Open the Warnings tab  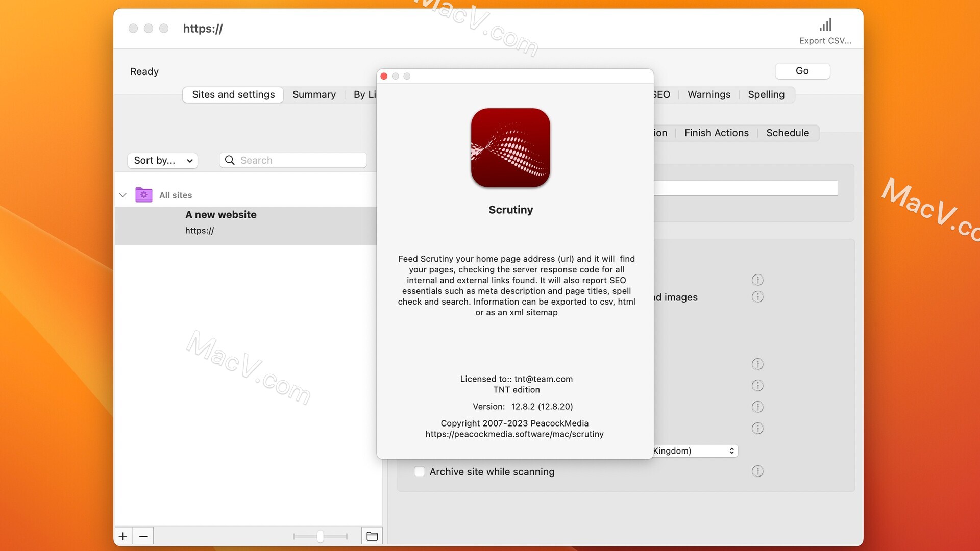click(x=708, y=95)
